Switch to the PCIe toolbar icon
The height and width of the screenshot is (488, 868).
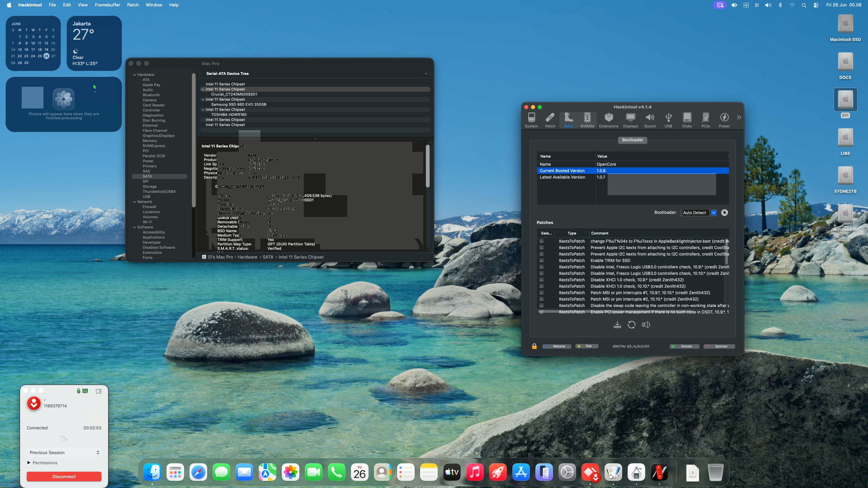pyautogui.click(x=706, y=120)
